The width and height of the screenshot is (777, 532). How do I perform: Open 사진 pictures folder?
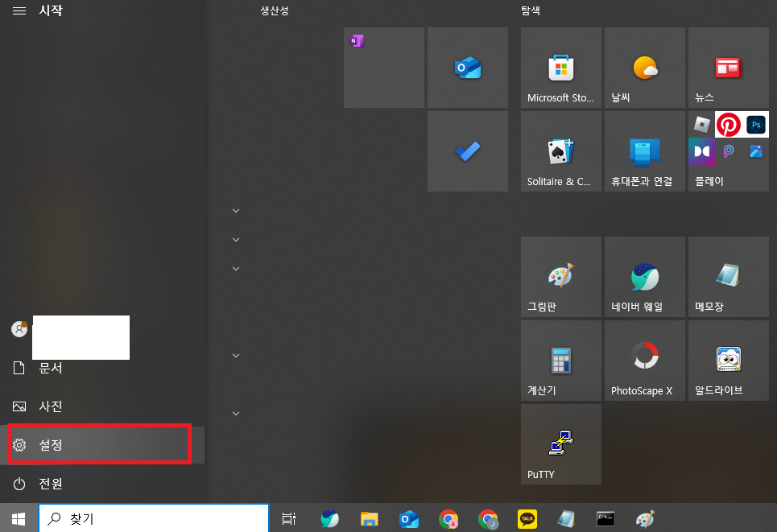pos(102,406)
